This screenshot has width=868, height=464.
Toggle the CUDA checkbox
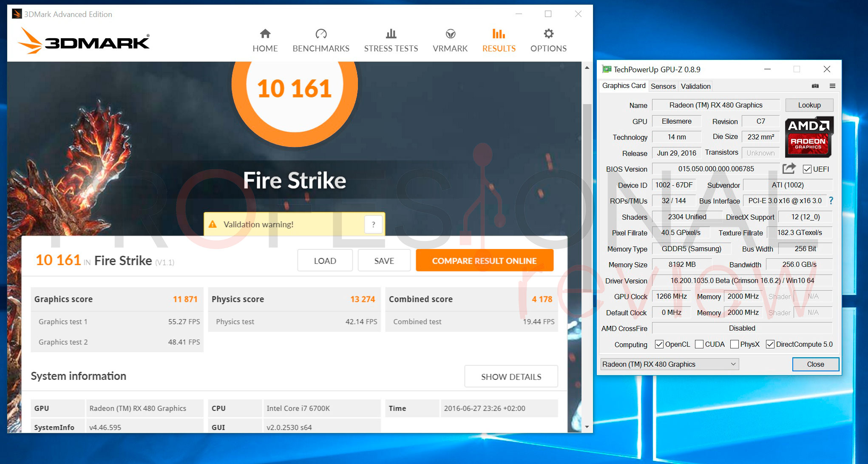[699, 344]
